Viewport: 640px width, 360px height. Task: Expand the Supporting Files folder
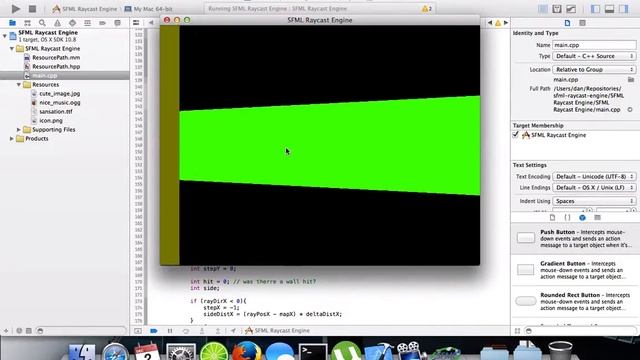(19, 129)
